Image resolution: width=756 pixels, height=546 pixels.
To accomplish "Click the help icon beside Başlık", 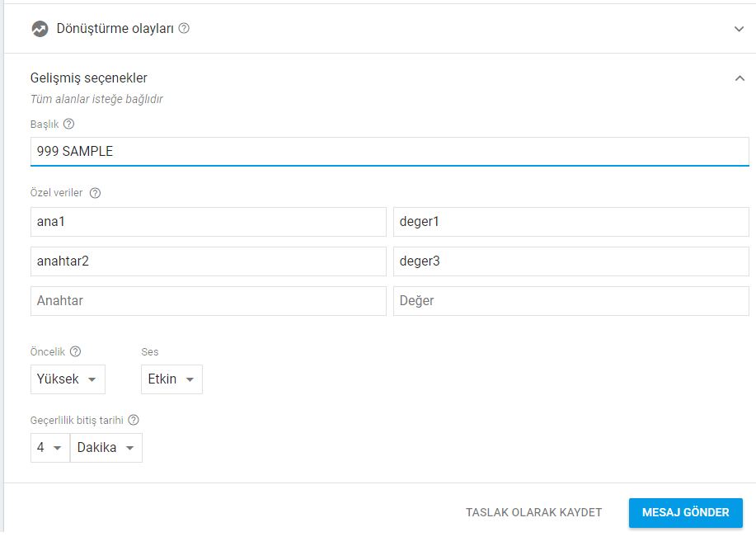I will click(69, 124).
